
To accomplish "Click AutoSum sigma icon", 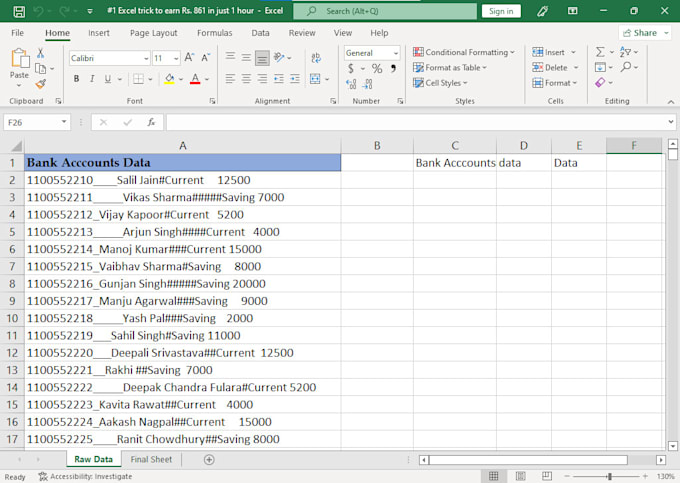I will click(600, 52).
